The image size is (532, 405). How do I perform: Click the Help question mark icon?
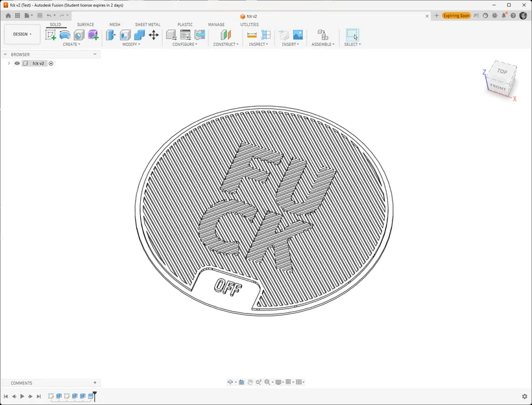coord(513,16)
